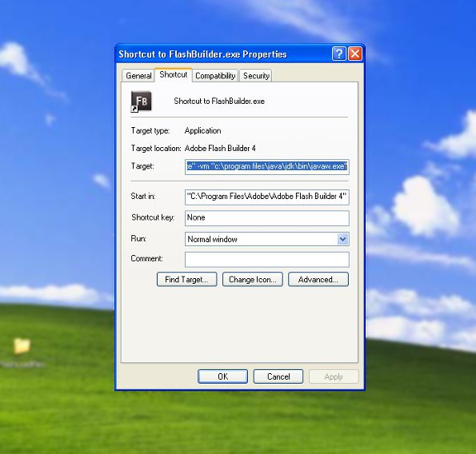Click the Shortcut key field

coord(267,218)
